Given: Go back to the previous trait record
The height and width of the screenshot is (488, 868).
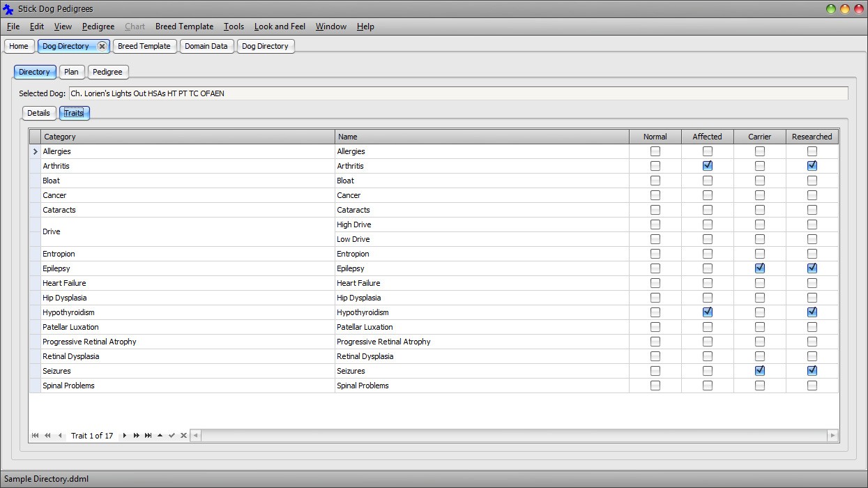Looking at the screenshot, I should [x=60, y=435].
